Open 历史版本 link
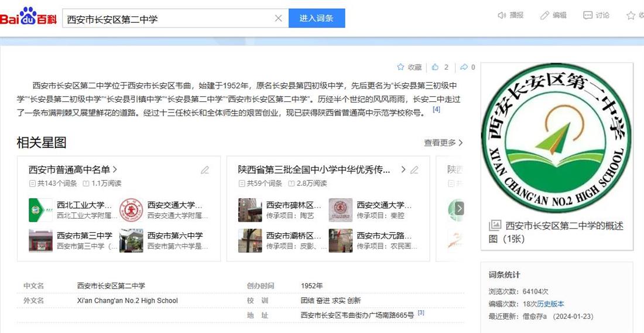 point(550,304)
